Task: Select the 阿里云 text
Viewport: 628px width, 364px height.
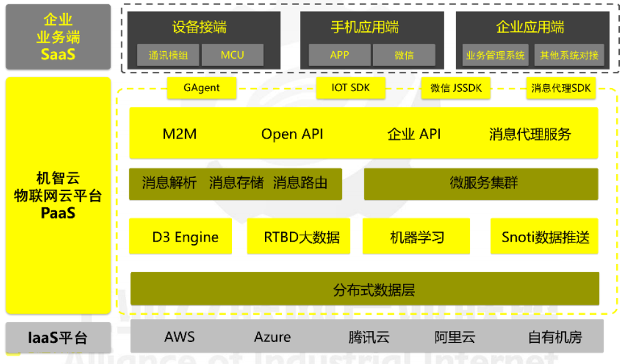Action: pyautogui.click(x=455, y=337)
